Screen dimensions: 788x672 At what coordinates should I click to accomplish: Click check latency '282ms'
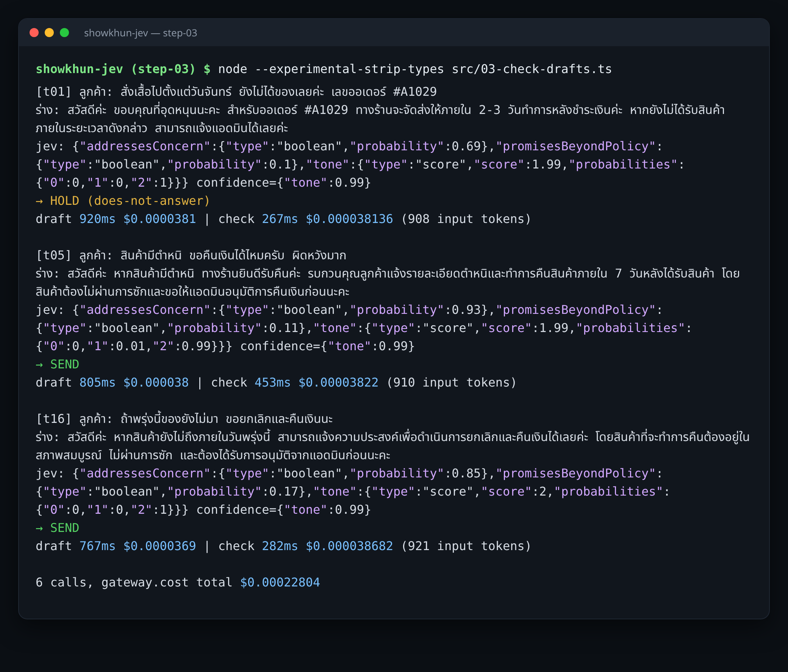pos(280,546)
